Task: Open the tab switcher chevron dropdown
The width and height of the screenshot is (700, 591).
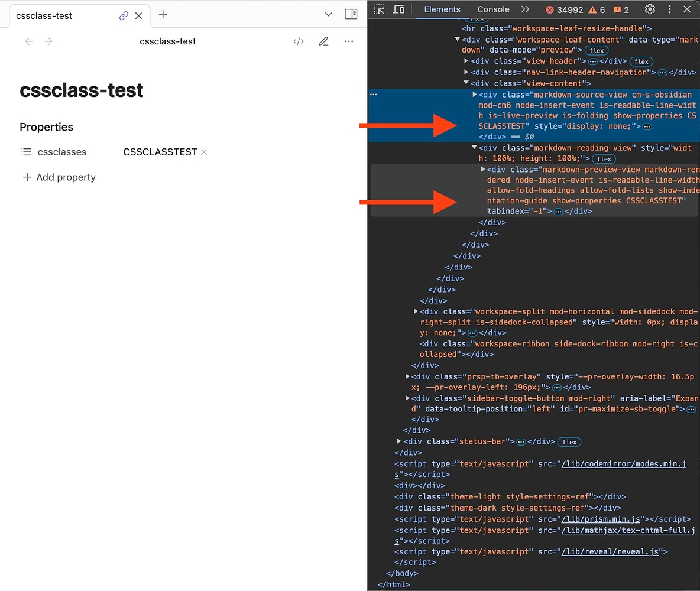Action: tap(328, 15)
